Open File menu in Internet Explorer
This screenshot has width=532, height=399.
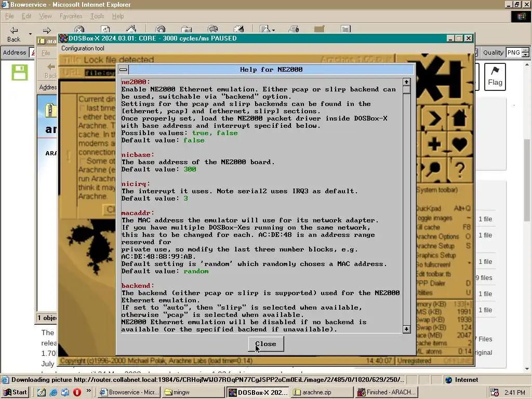9,16
